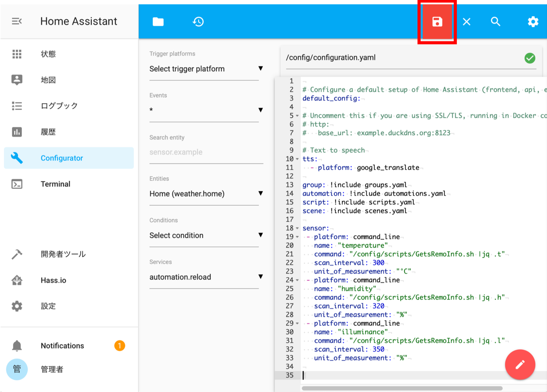This screenshot has height=392, width=547.
Task: Open the 状態 states page
Action: (x=69, y=54)
